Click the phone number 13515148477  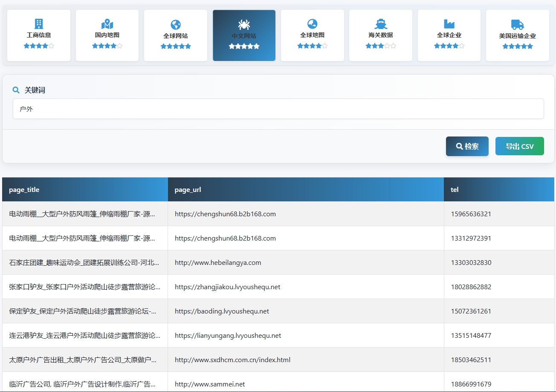pos(471,335)
